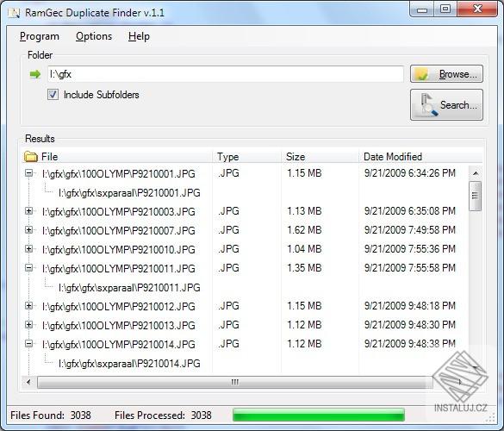Click the green arrow icon beside folder path
504x431 pixels.
click(35, 74)
